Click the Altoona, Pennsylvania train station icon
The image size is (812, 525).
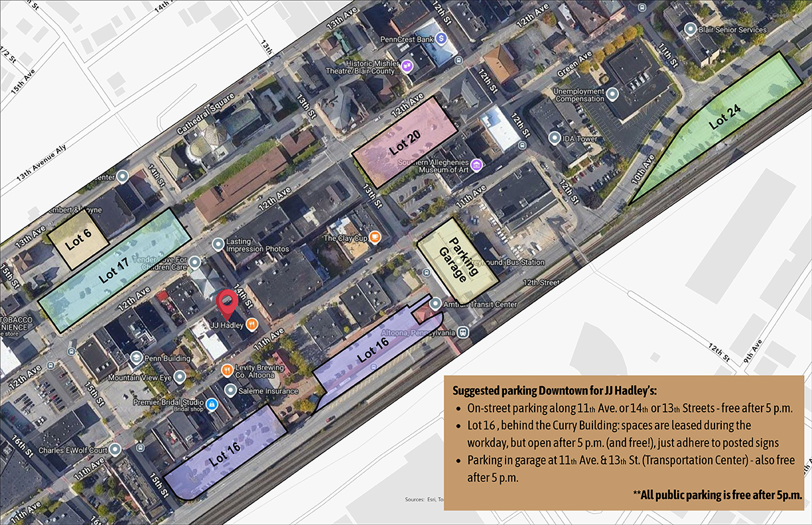[x=463, y=333]
